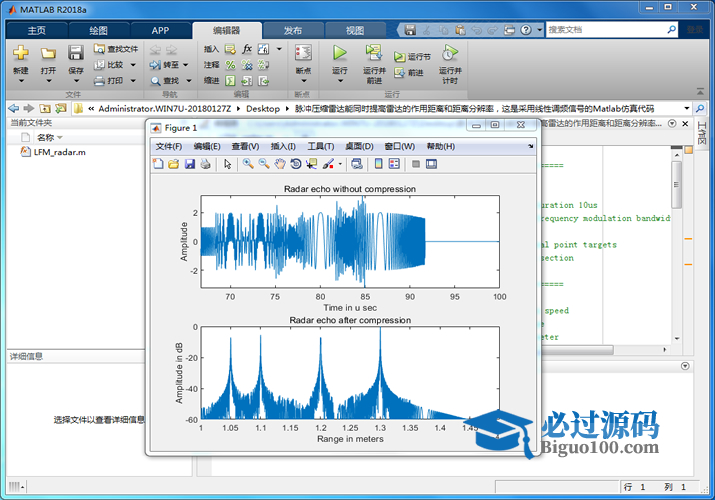Toggle the Insert Colorbar button
The width and height of the screenshot is (715, 500).
[x=378, y=164]
